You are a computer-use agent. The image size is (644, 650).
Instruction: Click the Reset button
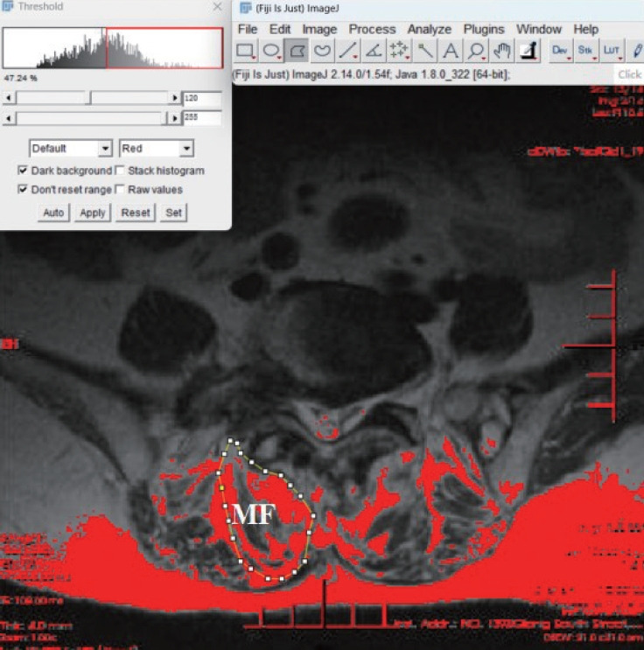click(x=136, y=213)
